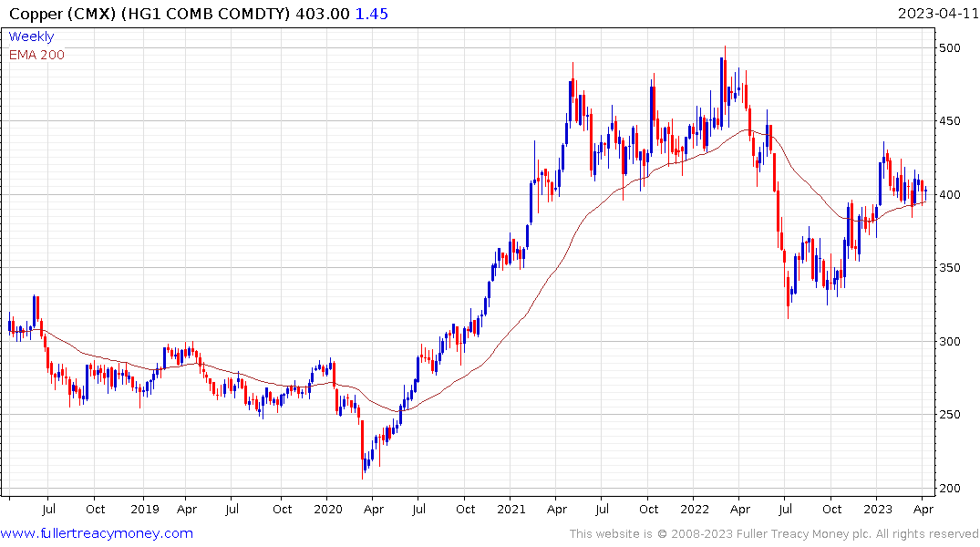Click the www.fullertreacymoney.com link

click(97, 533)
